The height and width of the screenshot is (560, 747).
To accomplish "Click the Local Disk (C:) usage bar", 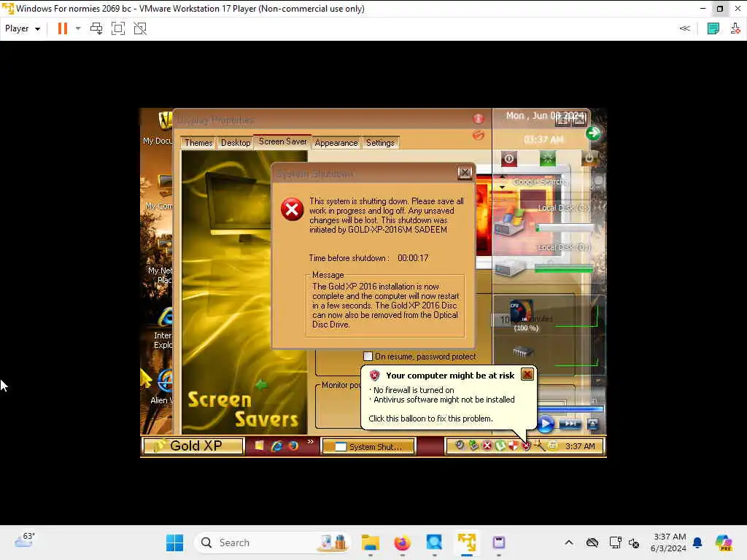I will 565,228.
